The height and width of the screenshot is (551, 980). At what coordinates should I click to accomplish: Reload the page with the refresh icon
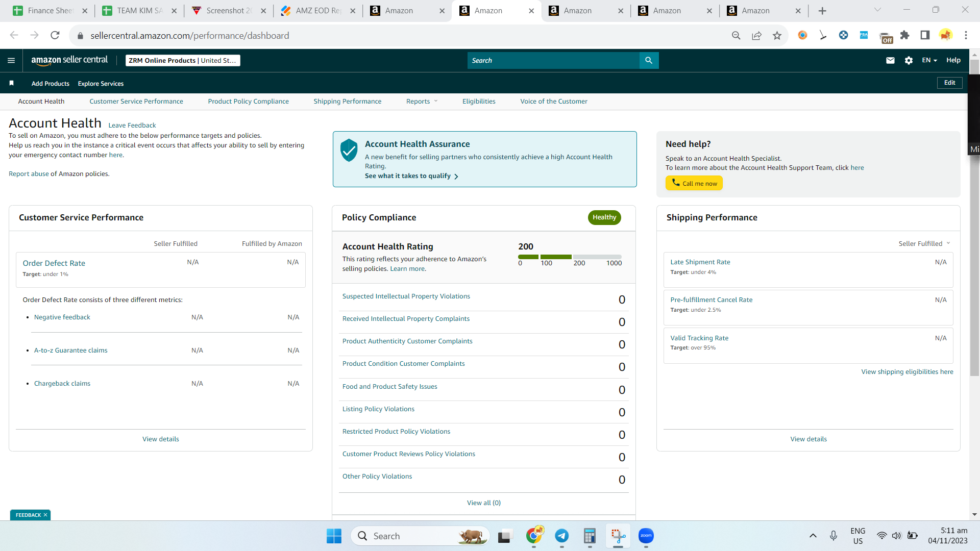coord(55,35)
